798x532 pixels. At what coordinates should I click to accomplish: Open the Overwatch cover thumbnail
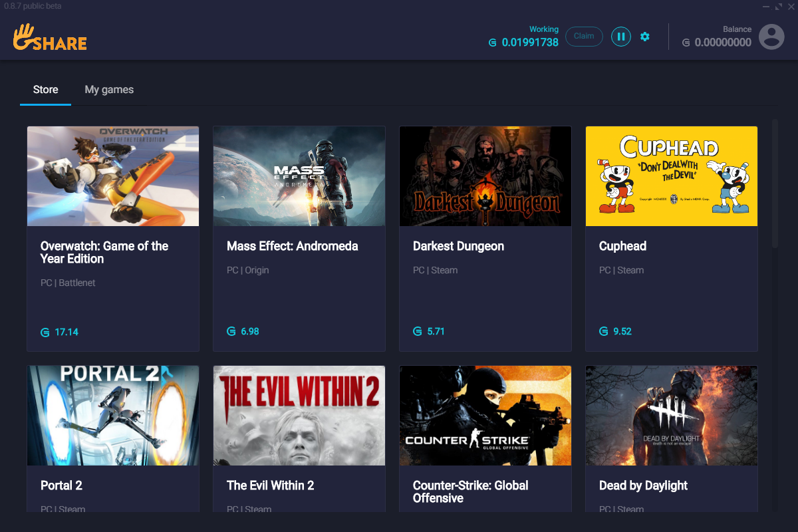pyautogui.click(x=113, y=176)
